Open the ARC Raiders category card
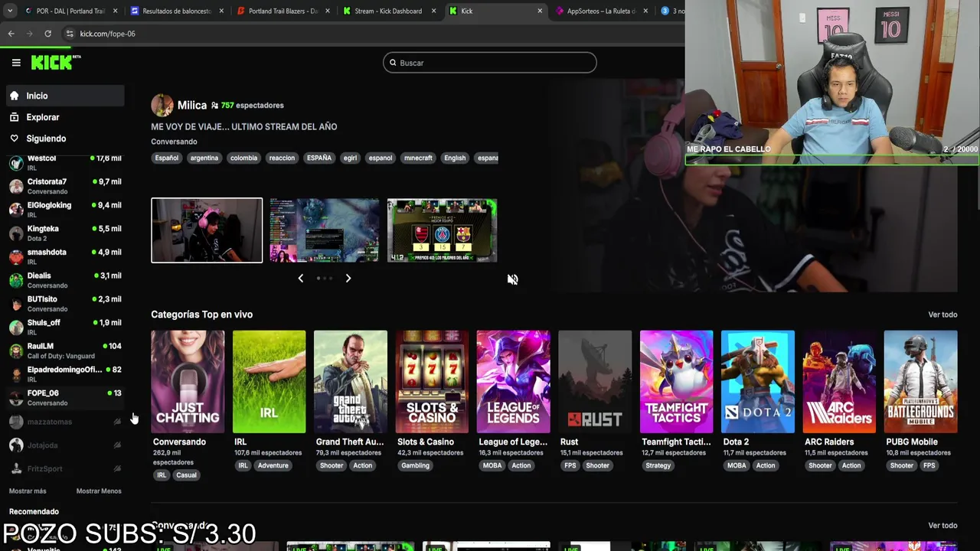 (x=839, y=382)
